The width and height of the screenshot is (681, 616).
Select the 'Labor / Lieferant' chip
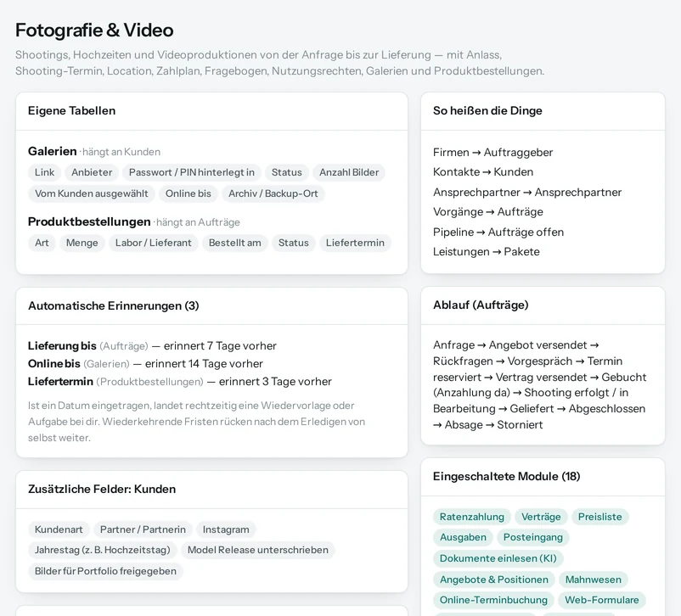(154, 243)
